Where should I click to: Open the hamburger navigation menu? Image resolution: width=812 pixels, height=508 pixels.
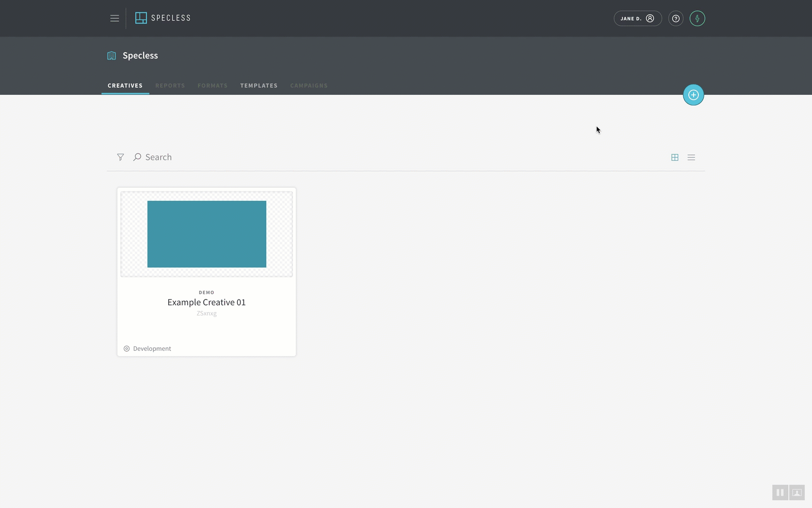pyautogui.click(x=115, y=18)
